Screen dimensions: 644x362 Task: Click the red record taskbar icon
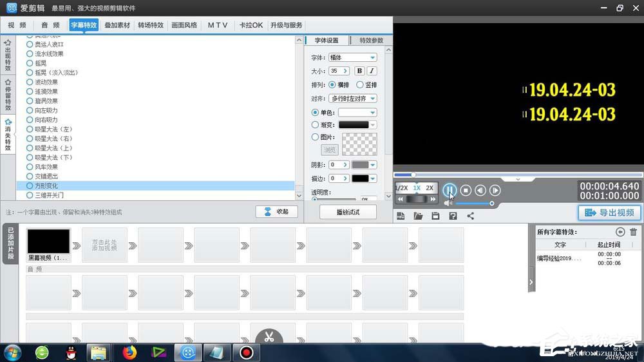tap(247, 352)
